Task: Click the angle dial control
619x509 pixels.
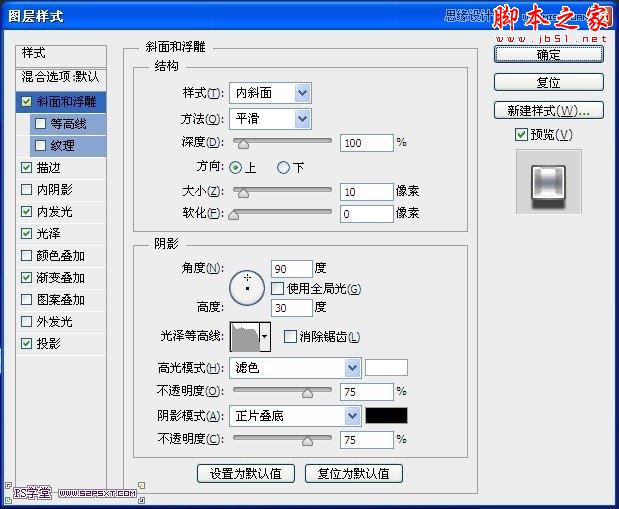Action: click(x=247, y=288)
